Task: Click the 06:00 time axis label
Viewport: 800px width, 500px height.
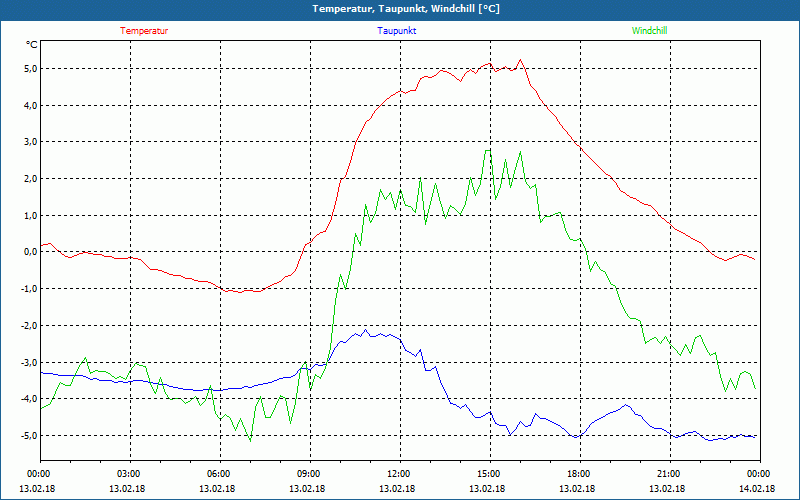Action: pyautogui.click(x=218, y=474)
